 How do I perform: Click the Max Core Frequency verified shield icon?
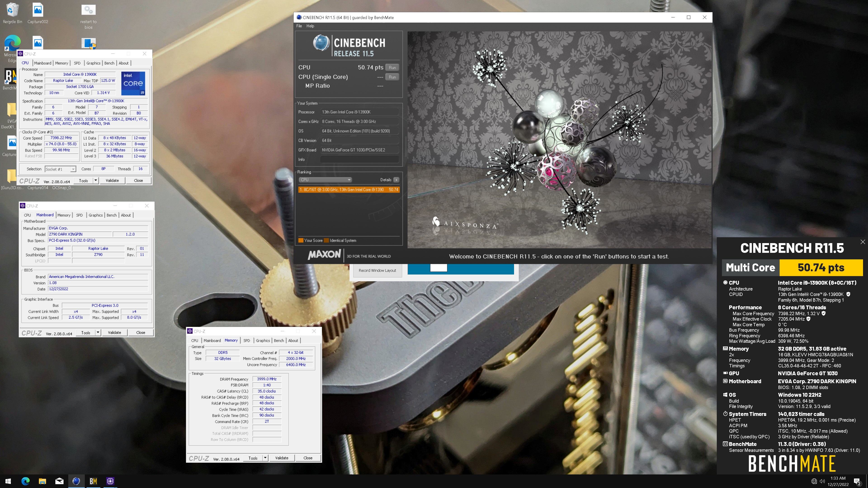(824, 313)
